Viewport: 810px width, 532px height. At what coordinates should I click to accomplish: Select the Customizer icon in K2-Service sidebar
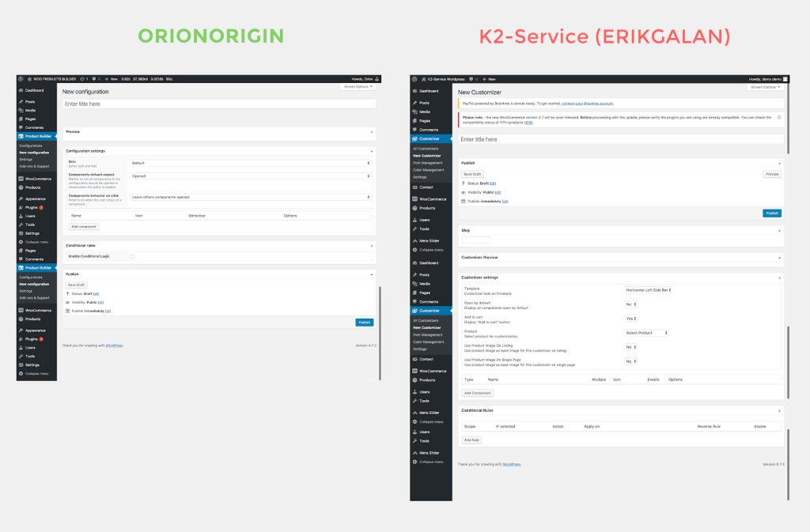(x=414, y=138)
